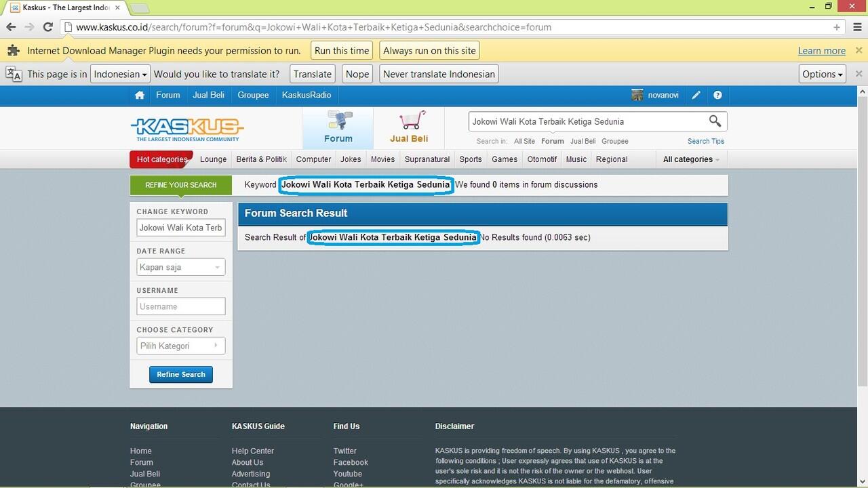This screenshot has width=868, height=488.
Task: Open Help Center in the footer
Action: click(x=253, y=451)
